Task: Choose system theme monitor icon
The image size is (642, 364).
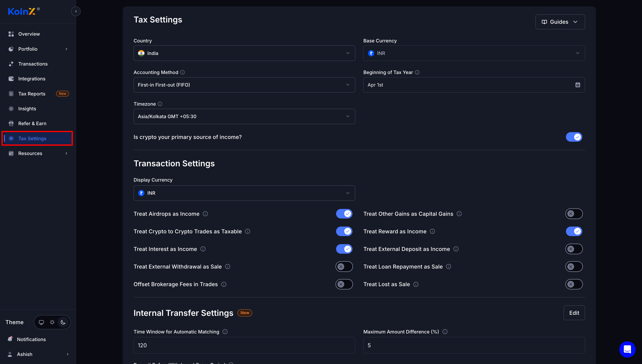Action: (x=41, y=322)
